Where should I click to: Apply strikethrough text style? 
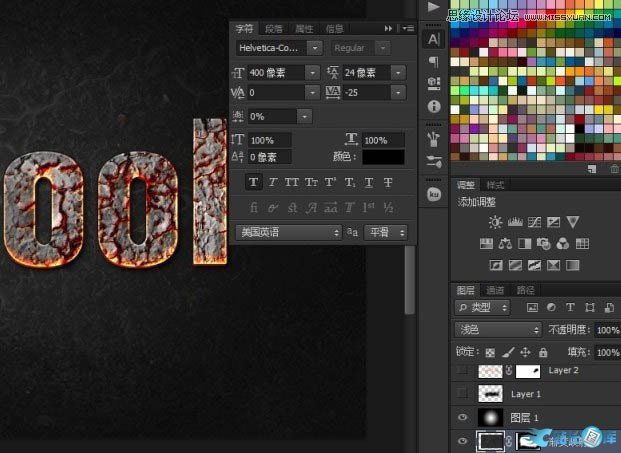tap(388, 182)
